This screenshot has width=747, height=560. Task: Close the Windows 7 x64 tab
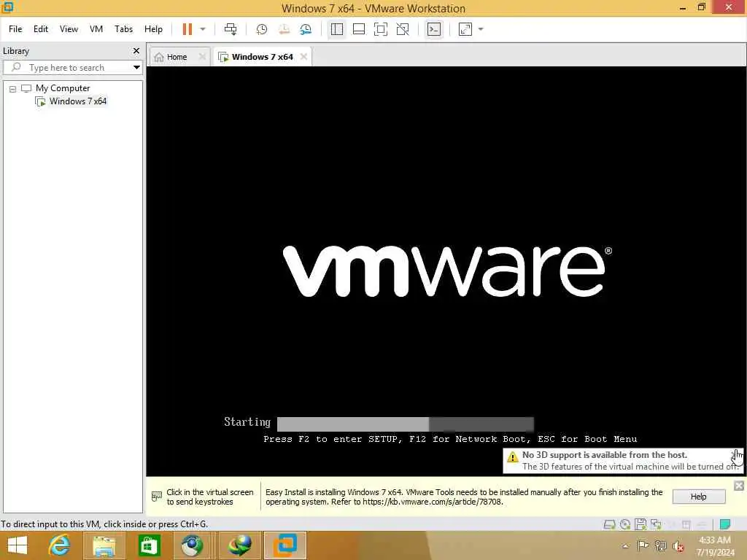point(304,57)
